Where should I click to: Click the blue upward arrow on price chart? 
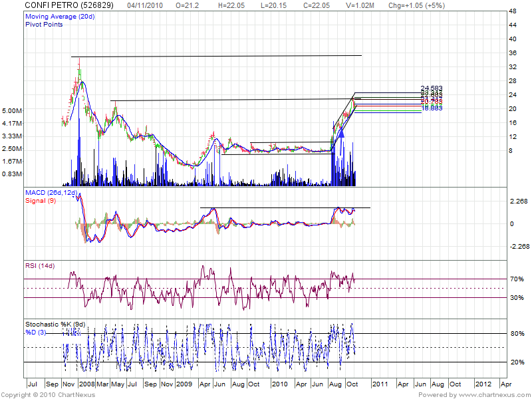coord(342,133)
